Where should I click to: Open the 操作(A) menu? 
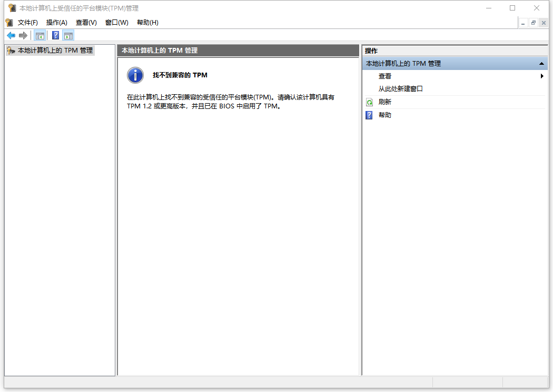point(57,23)
